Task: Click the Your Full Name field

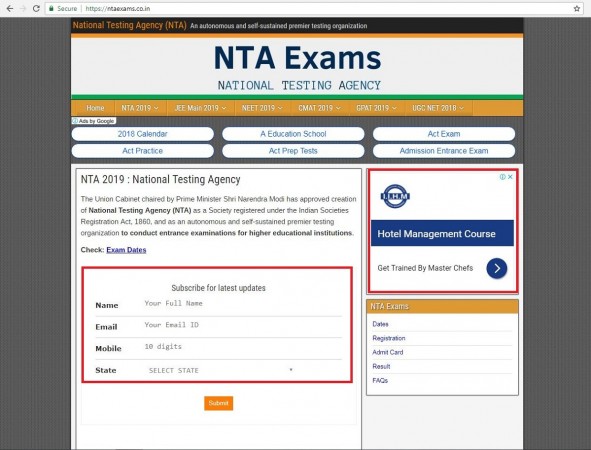Action: 242,303
